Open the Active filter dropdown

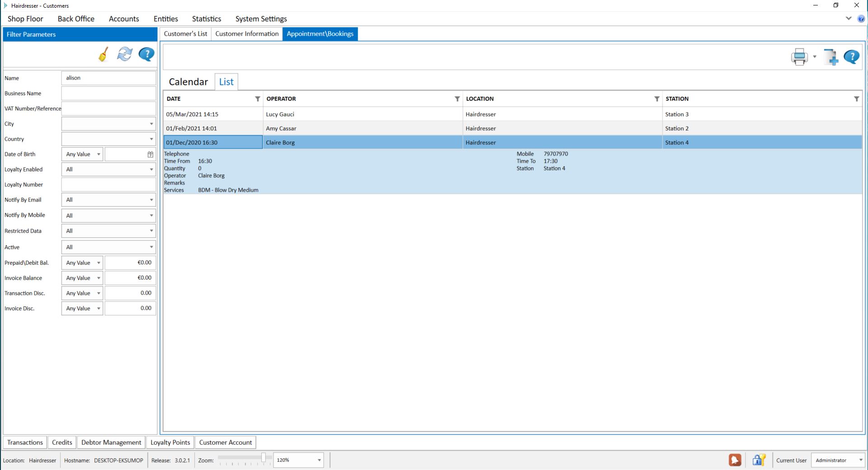click(x=108, y=247)
